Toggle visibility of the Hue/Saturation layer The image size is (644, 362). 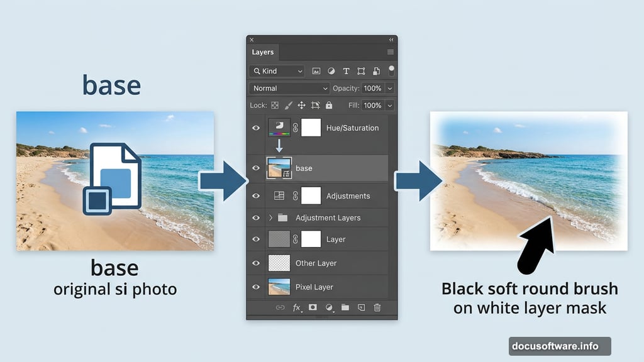pyautogui.click(x=255, y=128)
